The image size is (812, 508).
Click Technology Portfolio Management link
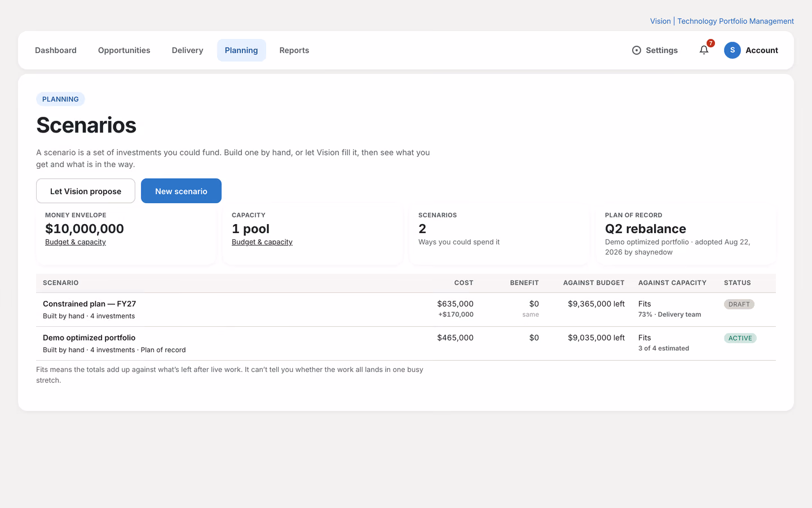pos(735,21)
